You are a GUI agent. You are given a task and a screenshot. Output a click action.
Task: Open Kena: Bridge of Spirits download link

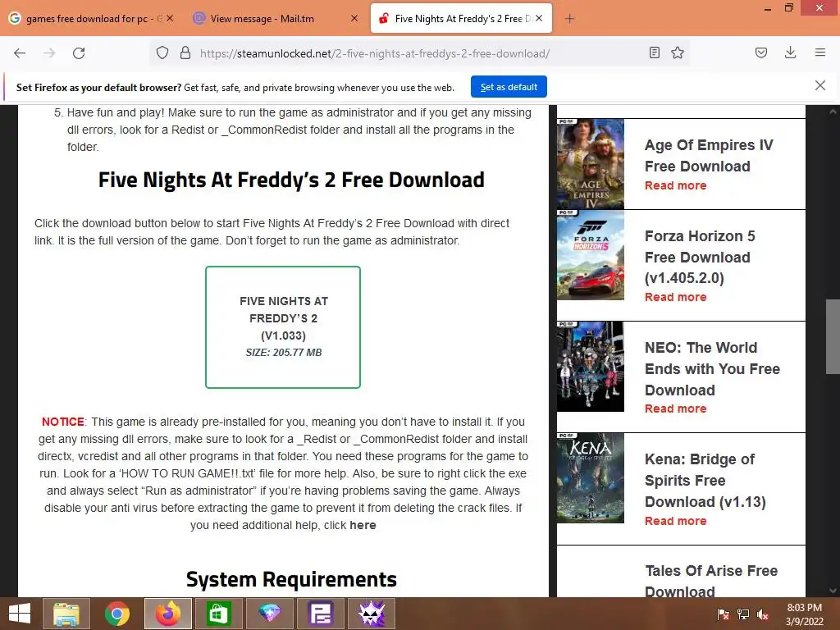[705, 481]
